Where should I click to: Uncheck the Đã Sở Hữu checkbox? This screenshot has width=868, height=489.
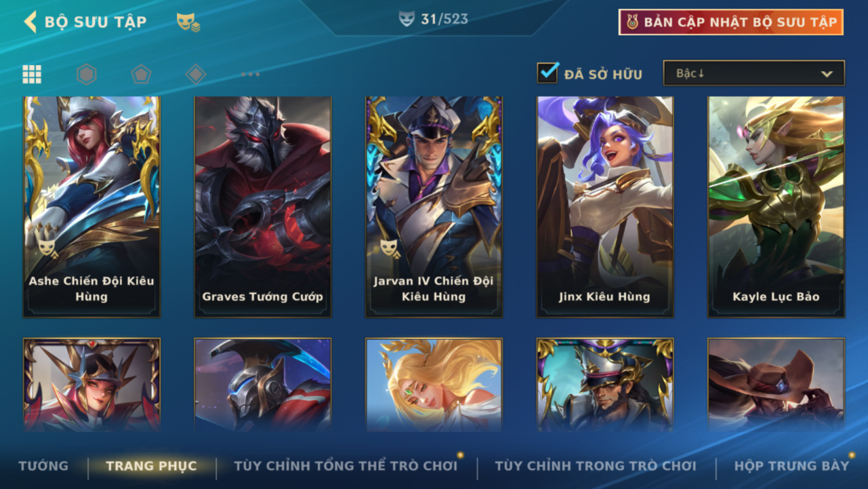pos(547,73)
